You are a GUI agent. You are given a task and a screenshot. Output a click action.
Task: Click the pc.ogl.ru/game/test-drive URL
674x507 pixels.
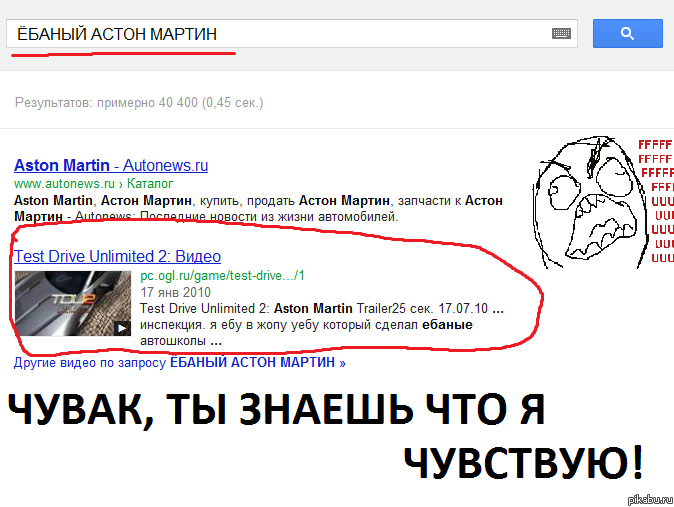[x=222, y=275]
